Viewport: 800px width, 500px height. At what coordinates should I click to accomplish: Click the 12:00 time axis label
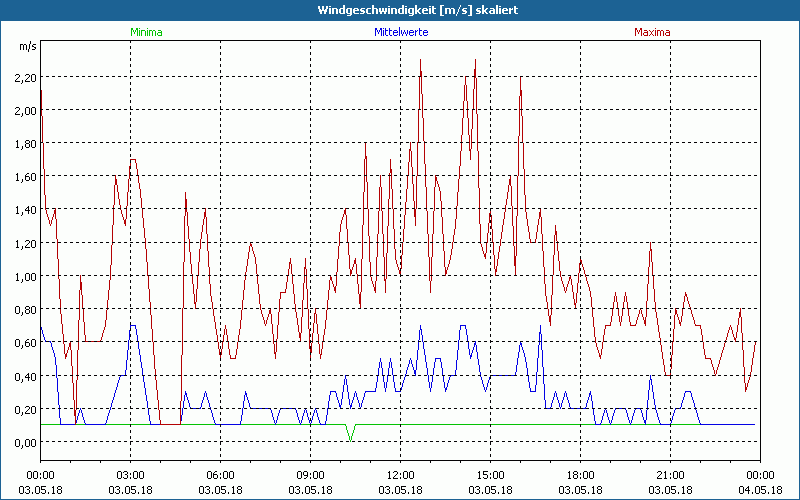[x=400, y=474]
